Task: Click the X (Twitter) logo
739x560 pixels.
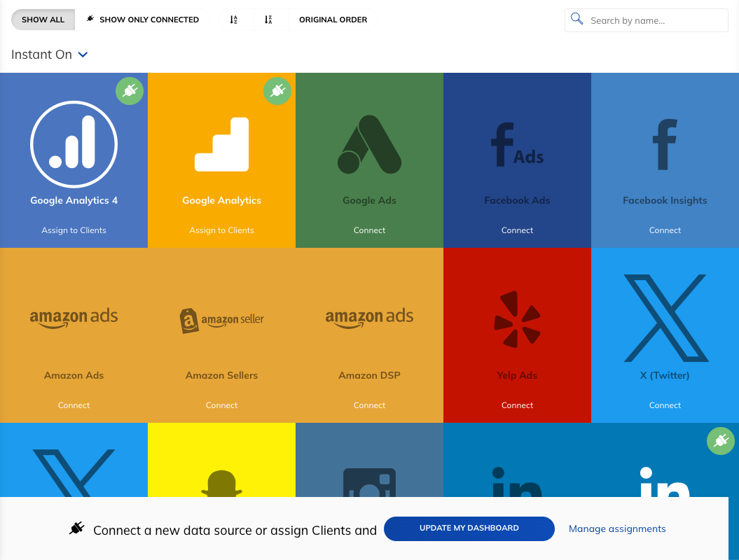Action: point(665,318)
